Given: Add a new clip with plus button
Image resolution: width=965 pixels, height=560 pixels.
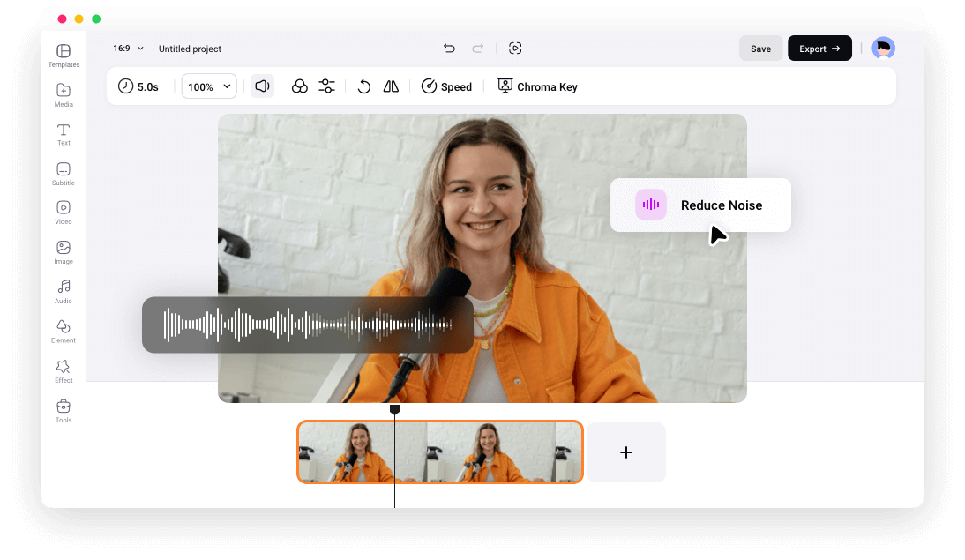Looking at the screenshot, I should (626, 452).
